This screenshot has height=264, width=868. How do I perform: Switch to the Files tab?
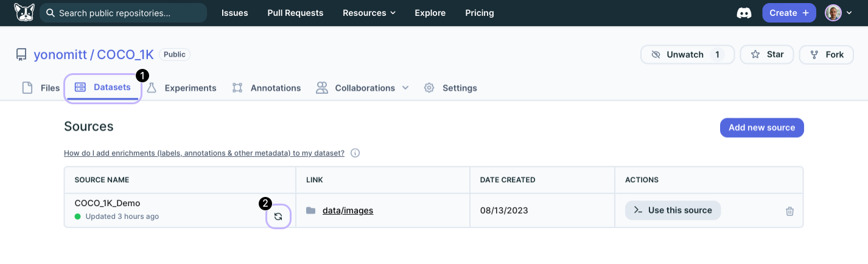[41, 88]
